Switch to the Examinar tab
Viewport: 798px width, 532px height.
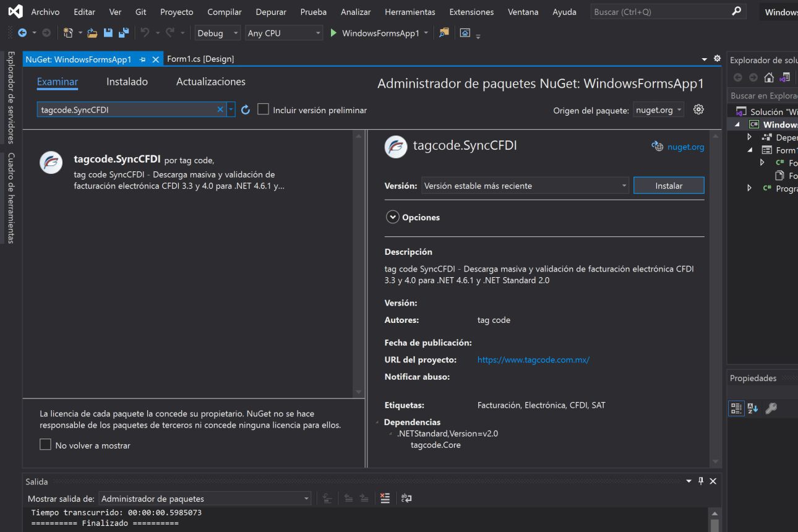[58, 82]
